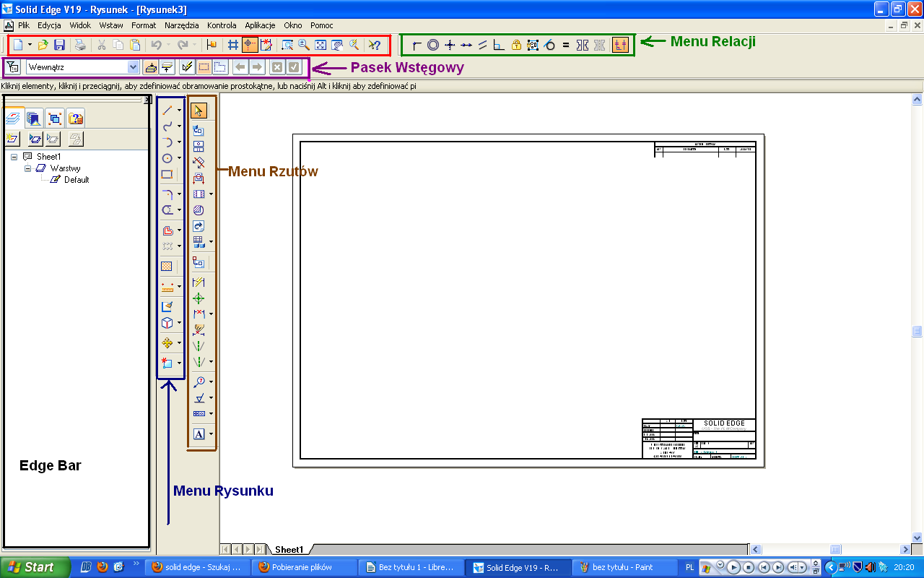The height and width of the screenshot is (578, 924).
Task: Click the Windows Start button
Action: [x=35, y=567]
